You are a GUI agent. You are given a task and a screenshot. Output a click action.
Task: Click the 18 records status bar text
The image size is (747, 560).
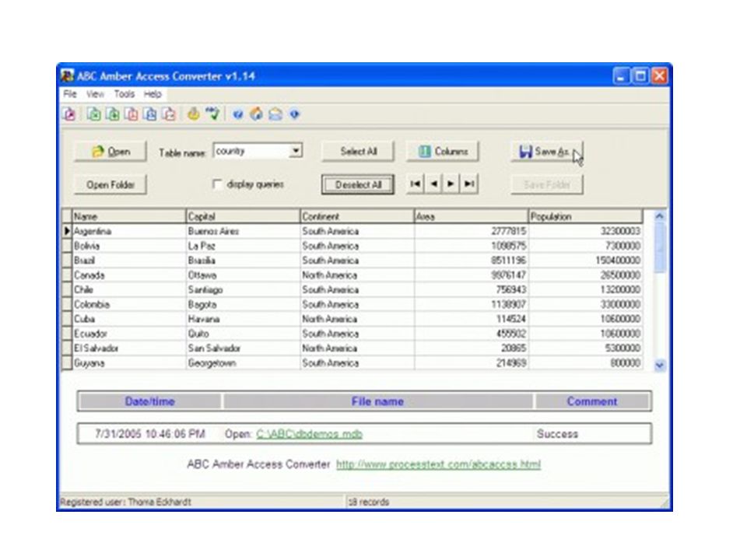[369, 502]
